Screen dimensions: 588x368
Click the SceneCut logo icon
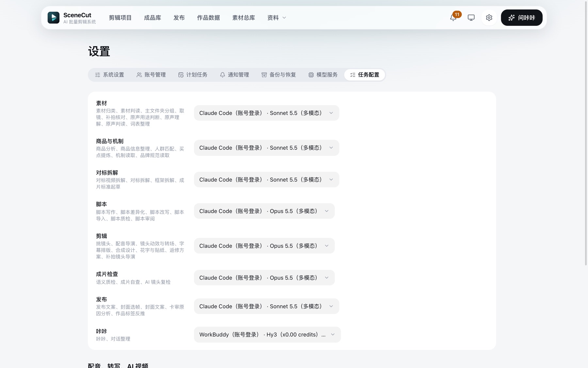54,18
